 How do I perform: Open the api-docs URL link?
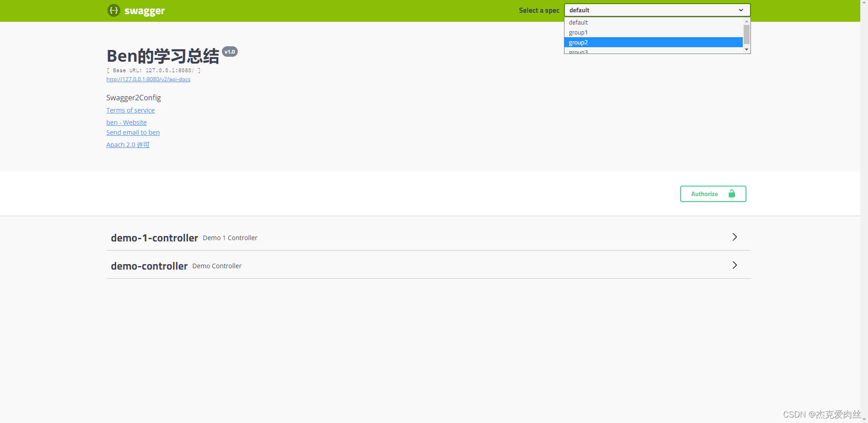point(148,79)
